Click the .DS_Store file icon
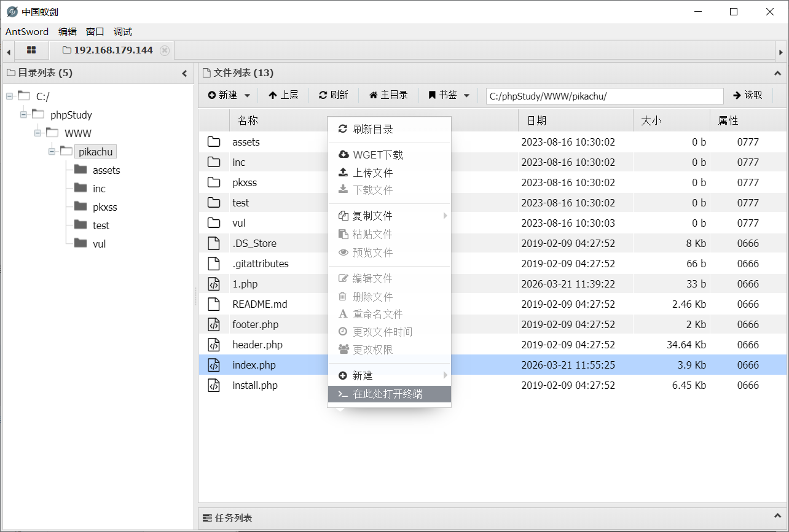This screenshot has width=789, height=532. coord(214,243)
